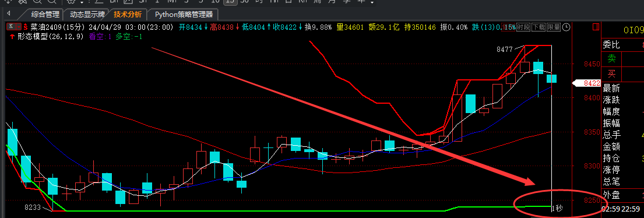Click the 时段 button
644x218 pixels.
coord(523,27)
